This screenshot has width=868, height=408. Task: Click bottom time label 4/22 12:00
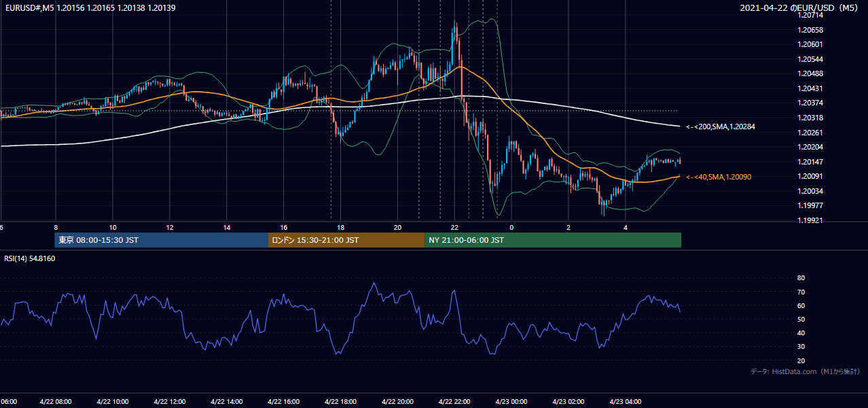[x=170, y=402]
